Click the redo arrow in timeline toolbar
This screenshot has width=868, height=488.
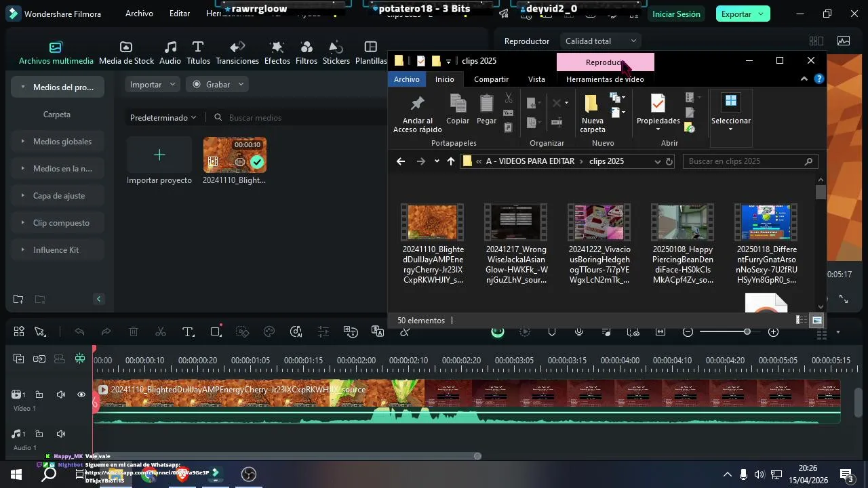point(106,332)
